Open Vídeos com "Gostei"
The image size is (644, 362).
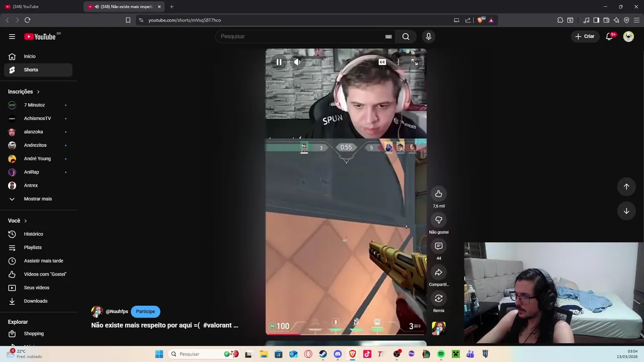point(38,274)
